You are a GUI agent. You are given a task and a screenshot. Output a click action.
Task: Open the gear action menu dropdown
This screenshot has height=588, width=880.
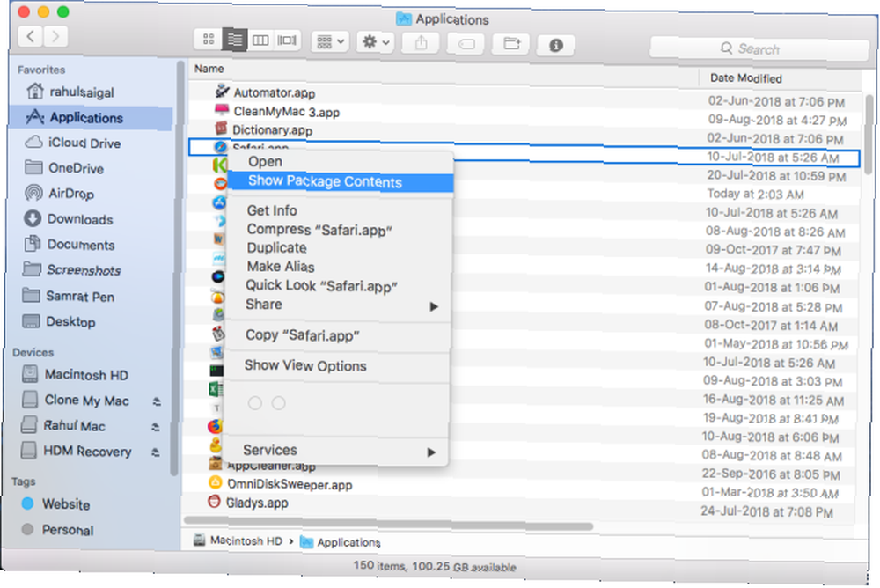coord(376,42)
